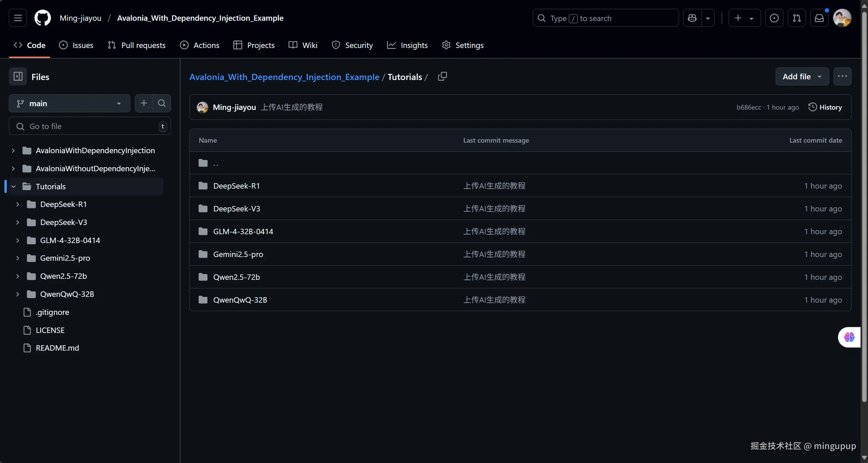This screenshot has height=463, width=868.
Task: Click the file tree search magnifier icon
Action: tap(162, 103)
